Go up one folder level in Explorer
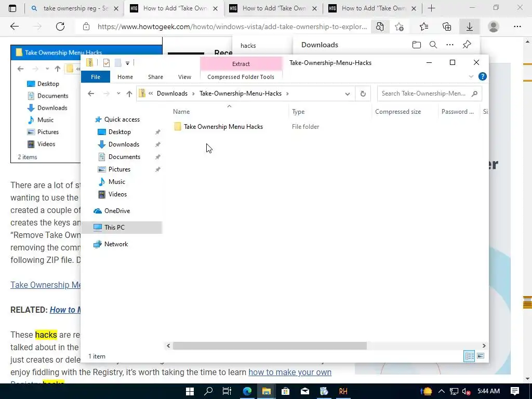532x399 pixels. tap(129, 94)
